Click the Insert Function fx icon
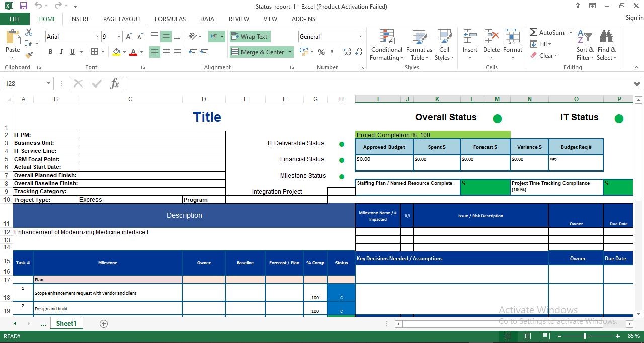The height and width of the screenshot is (343, 644). [x=115, y=84]
